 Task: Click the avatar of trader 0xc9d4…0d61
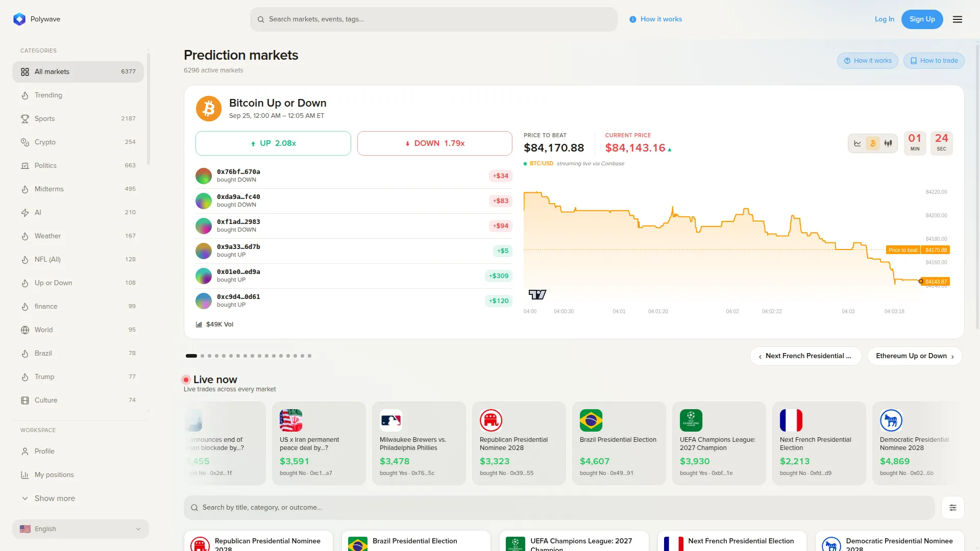[204, 301]
